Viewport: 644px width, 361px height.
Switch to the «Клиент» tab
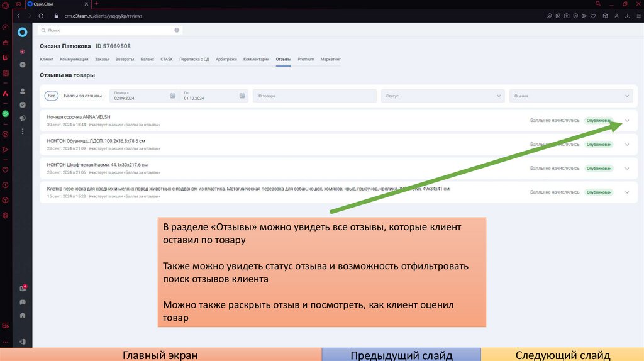point(47,60)
